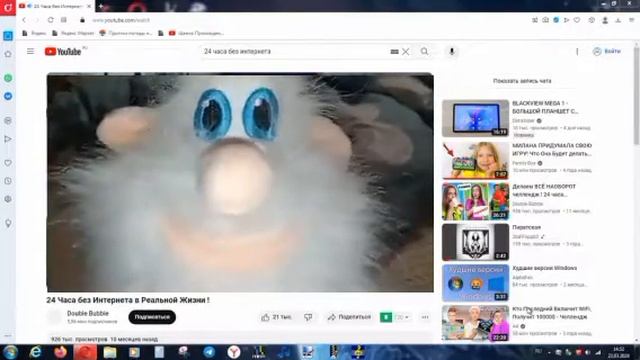Open the Яндекс bookmark
The height and width of the screenshot is (360, 640).
tap(34, 33)
